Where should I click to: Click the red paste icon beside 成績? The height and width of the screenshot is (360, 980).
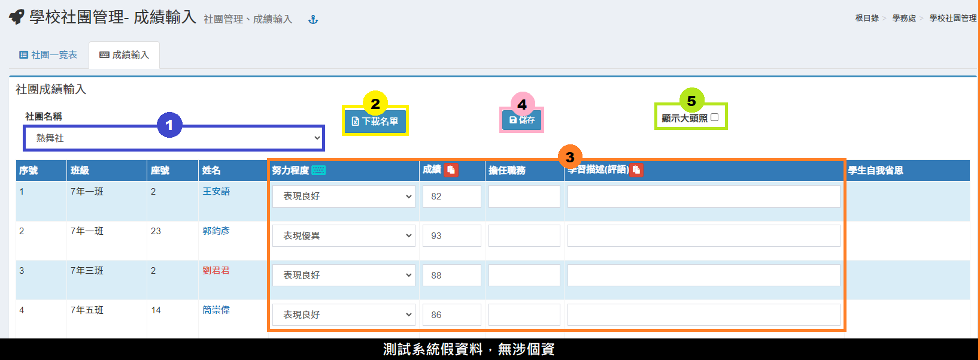(451, 170)
